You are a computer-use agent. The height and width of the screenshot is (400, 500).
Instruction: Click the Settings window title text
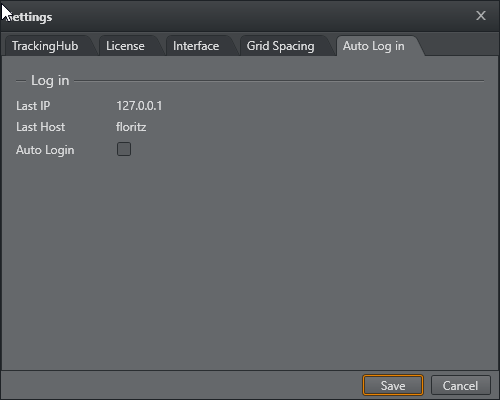coord(29,17)
